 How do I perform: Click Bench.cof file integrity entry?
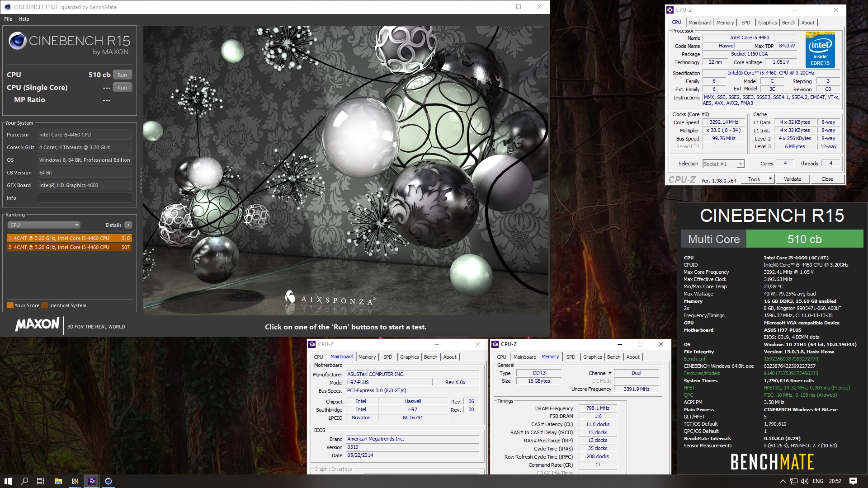(x=694, y=359)
